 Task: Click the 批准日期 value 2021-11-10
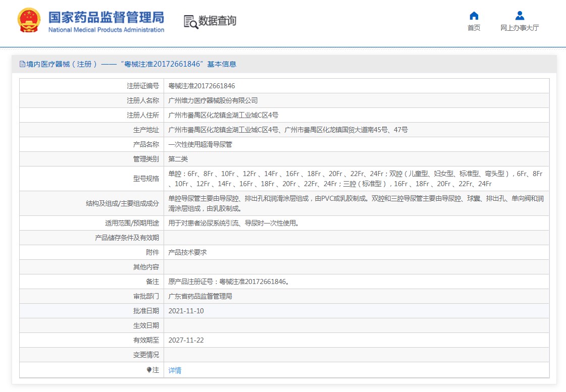point(186,311)
